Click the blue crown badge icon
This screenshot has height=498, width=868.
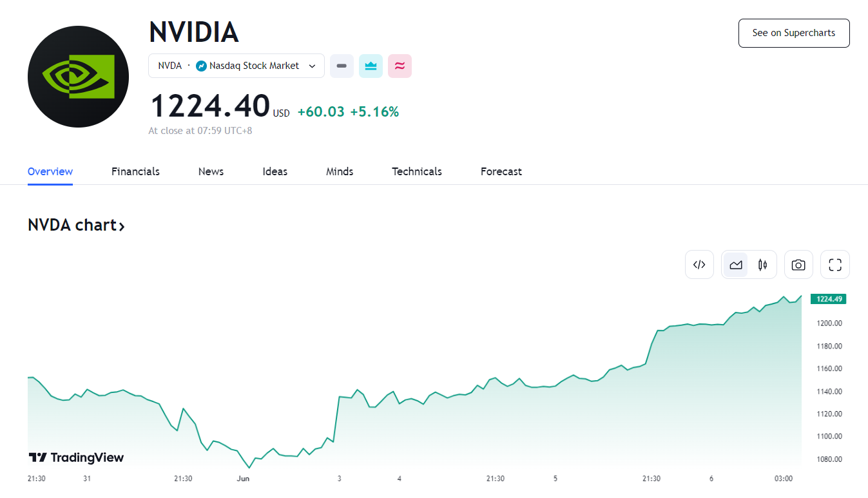371,66
